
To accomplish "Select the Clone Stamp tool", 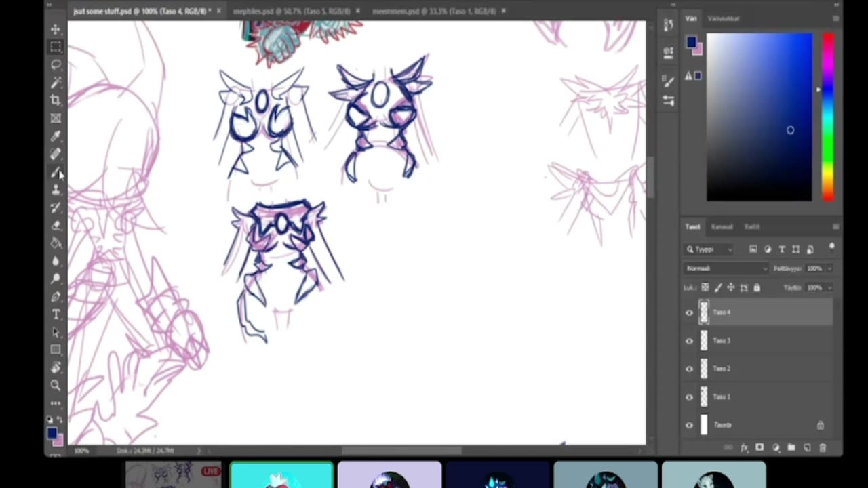I will pyautogui.click(x=56, y=189).
